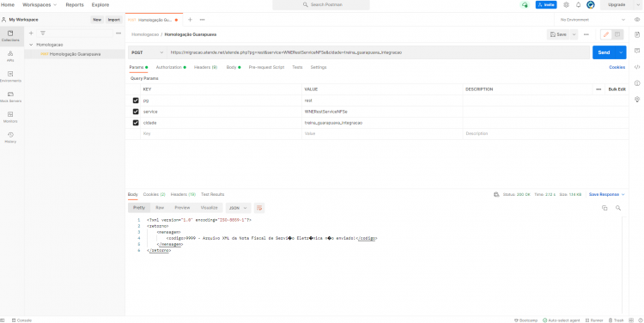Create new collection with plus icon
Image resolution: width=644 pixels, height=323 pixels.
pos(31,34)
